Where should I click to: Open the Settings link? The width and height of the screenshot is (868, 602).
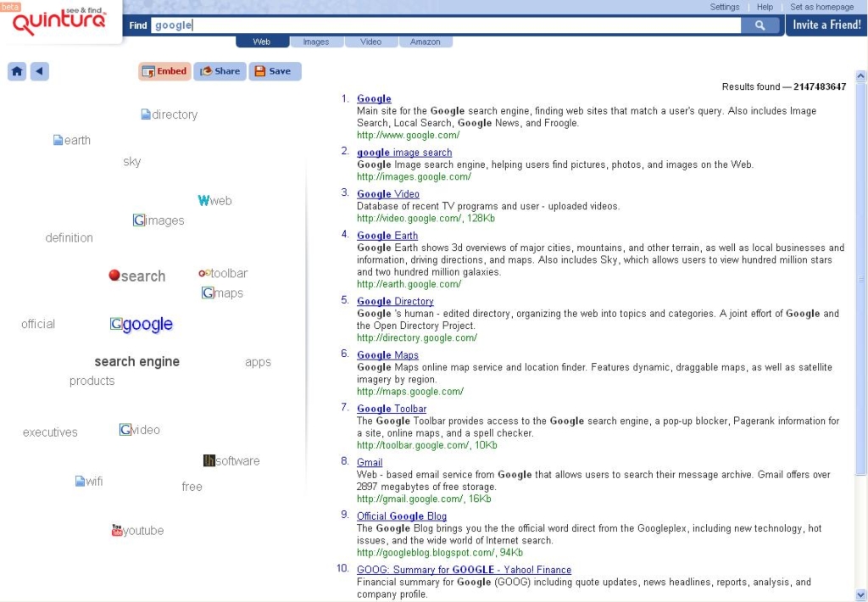[x=725, y=7]
